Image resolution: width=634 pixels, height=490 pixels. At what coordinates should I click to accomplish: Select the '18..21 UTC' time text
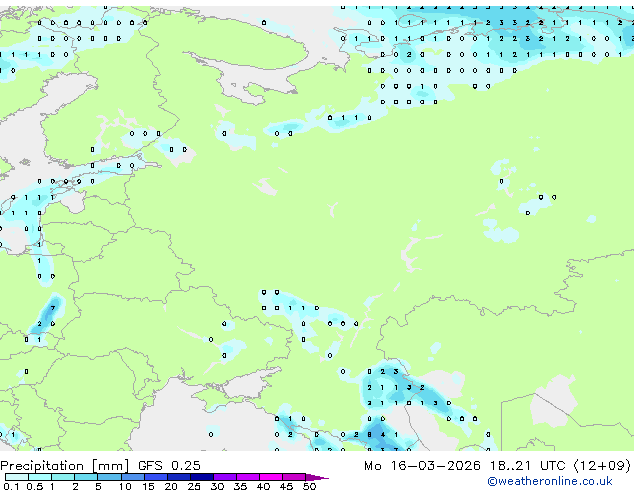[x=527, y=466]
